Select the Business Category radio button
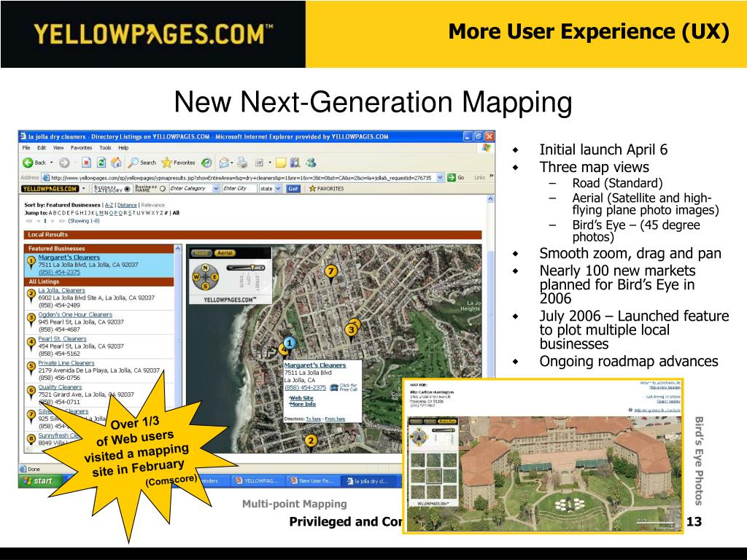This screenshot has height=560, width=747. 127,189
